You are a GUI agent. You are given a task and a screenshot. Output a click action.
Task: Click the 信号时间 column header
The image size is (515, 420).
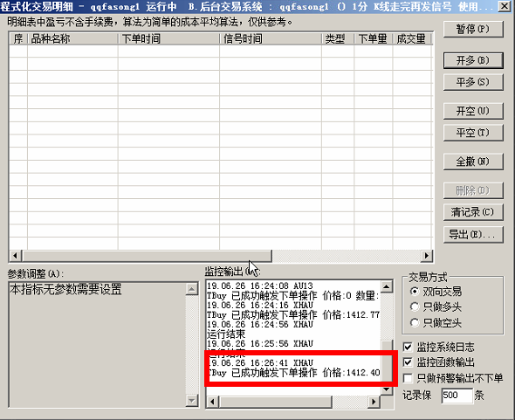271,38
